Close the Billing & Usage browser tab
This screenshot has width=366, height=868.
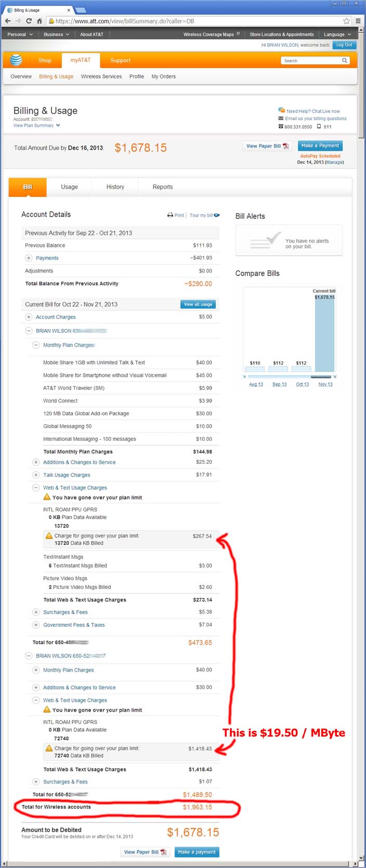pyautogui.click(x=69, y=10)
